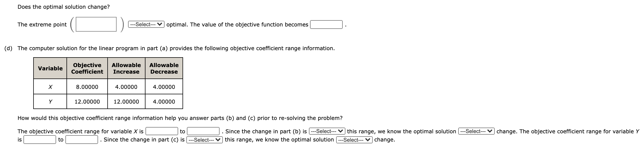The width and height of the screenshot is (644, 157).
Task: Click the 12.00000 coefficient cell for Y
Action: click(87, 102)
